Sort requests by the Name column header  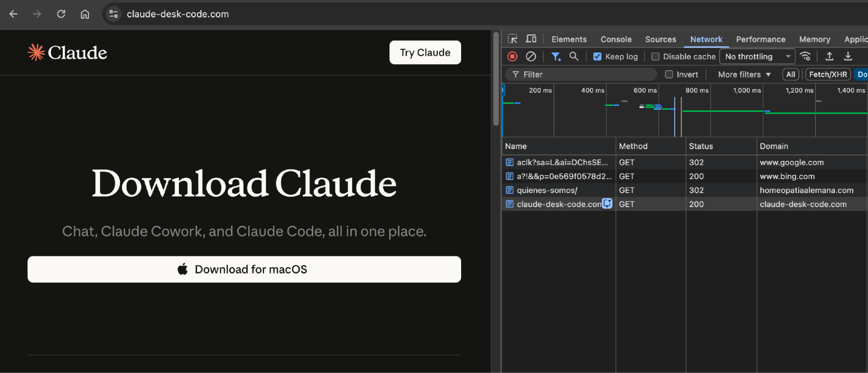pyautogui.click(x=559, y=146)
